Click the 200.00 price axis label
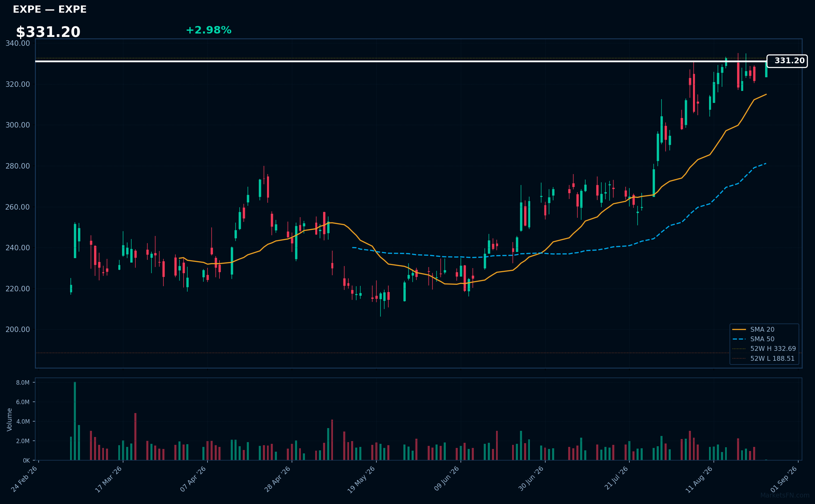 [x=18, y=329]
